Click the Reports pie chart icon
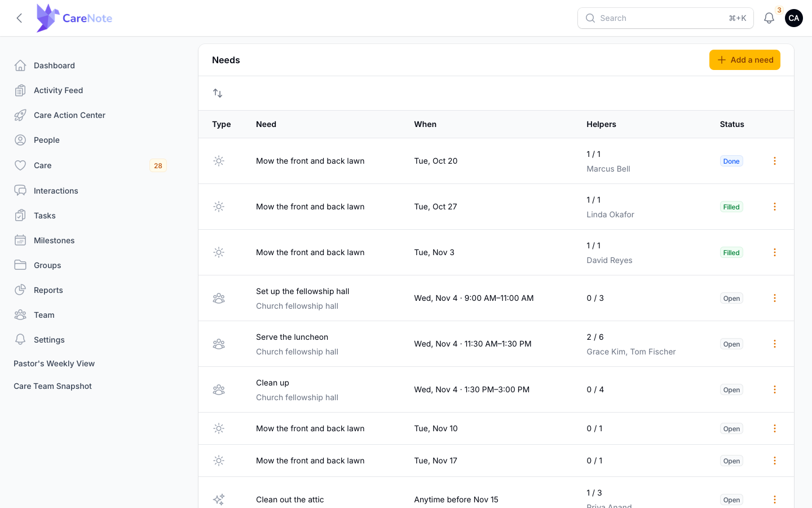Image resolution: width=812 pixels, height=508 pixels. (20, 290)
